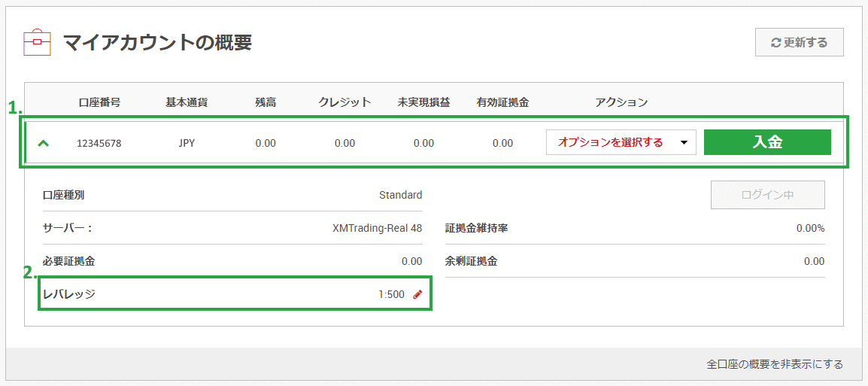
Task: Open the オプションを選択する dropdown
Action: pos(621,142)
